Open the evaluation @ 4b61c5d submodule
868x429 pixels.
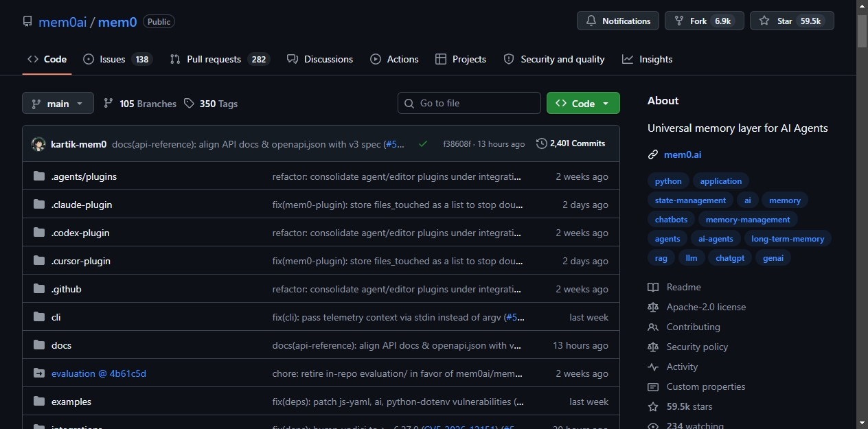point(99,373)
